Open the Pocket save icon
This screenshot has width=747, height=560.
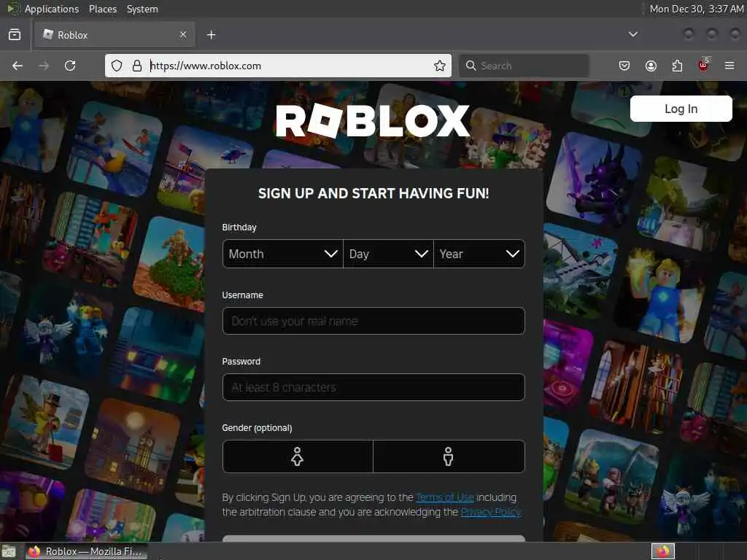(624, 66)
